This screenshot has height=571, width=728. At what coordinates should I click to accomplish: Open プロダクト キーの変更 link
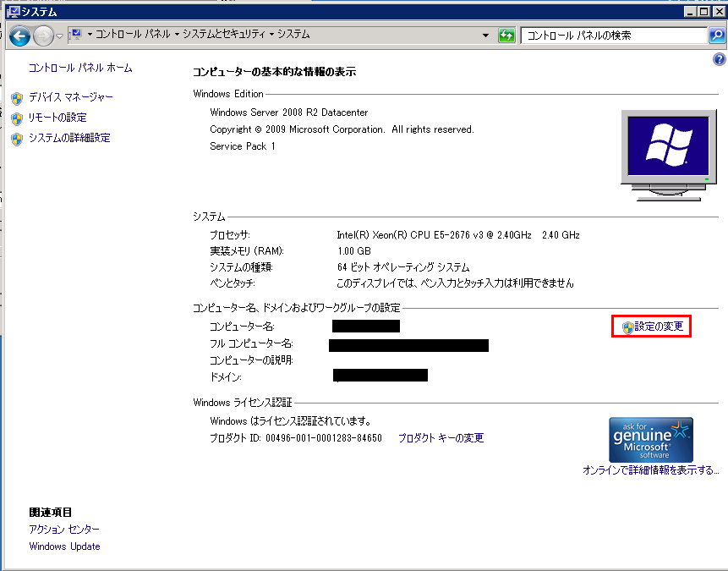point(441,438)
